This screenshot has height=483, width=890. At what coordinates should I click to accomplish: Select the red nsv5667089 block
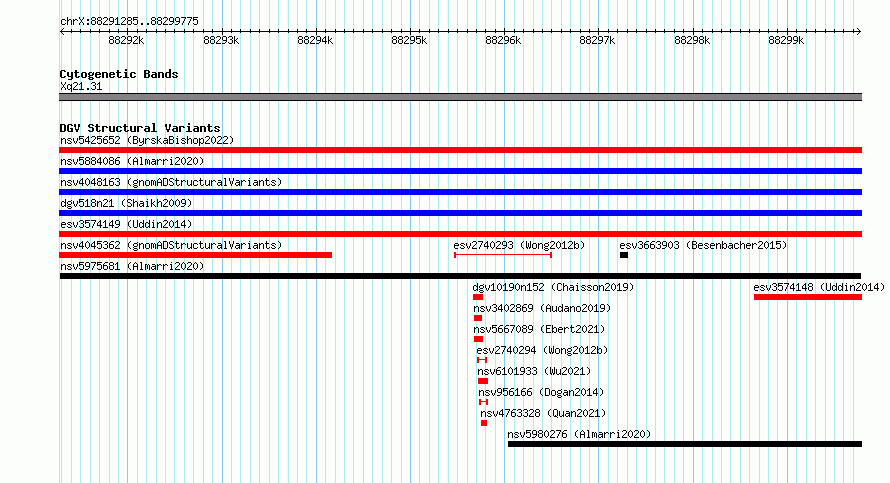pyautogui.click(x=478, y=339)
